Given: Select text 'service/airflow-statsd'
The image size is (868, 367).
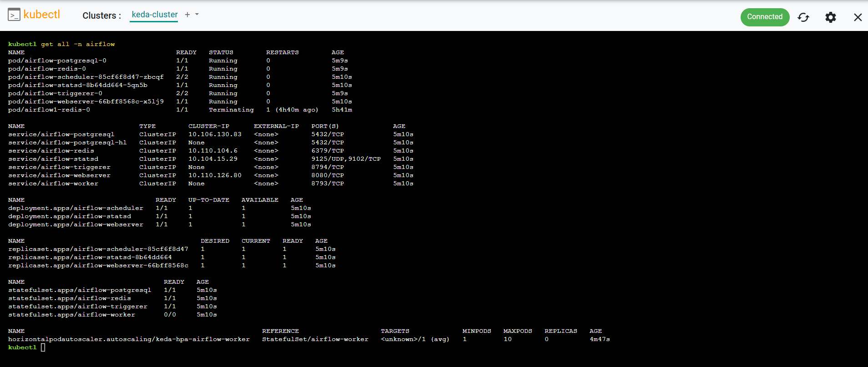Looking at the screenshot, I should tap(53, 159).
